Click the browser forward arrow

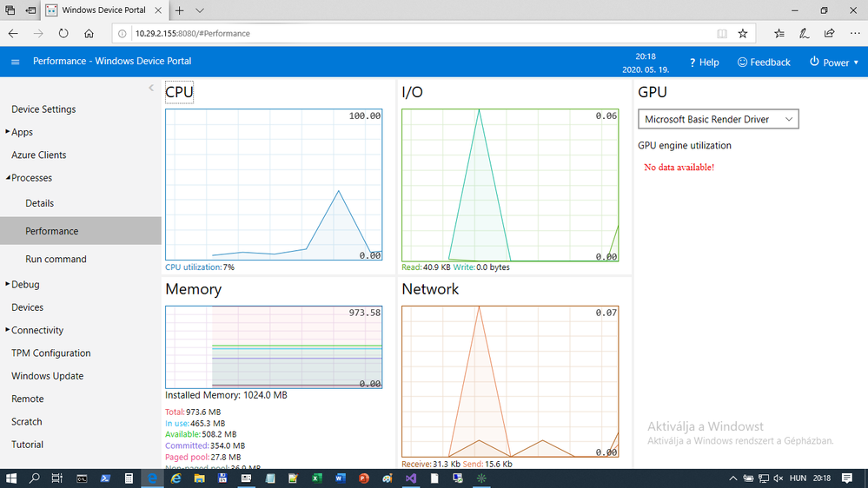click(38, 33)
